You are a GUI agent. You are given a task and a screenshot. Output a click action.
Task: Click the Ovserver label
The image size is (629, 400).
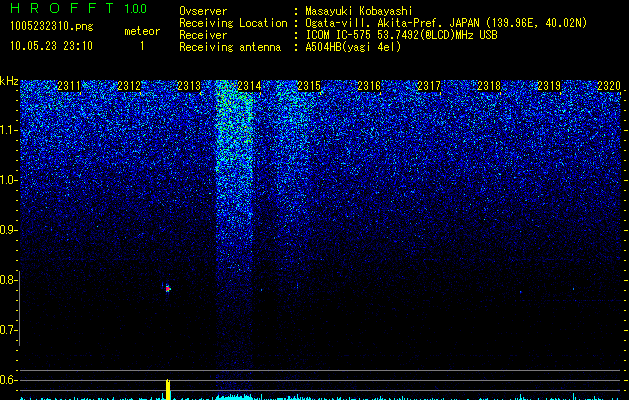(x=203, y=11)
